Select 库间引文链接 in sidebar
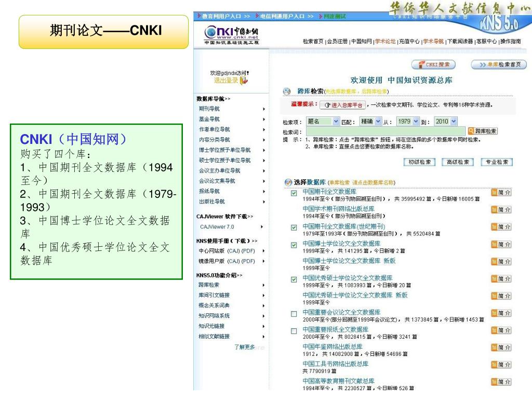This screenshot has height=399, width=532. (x=214, y=296)
